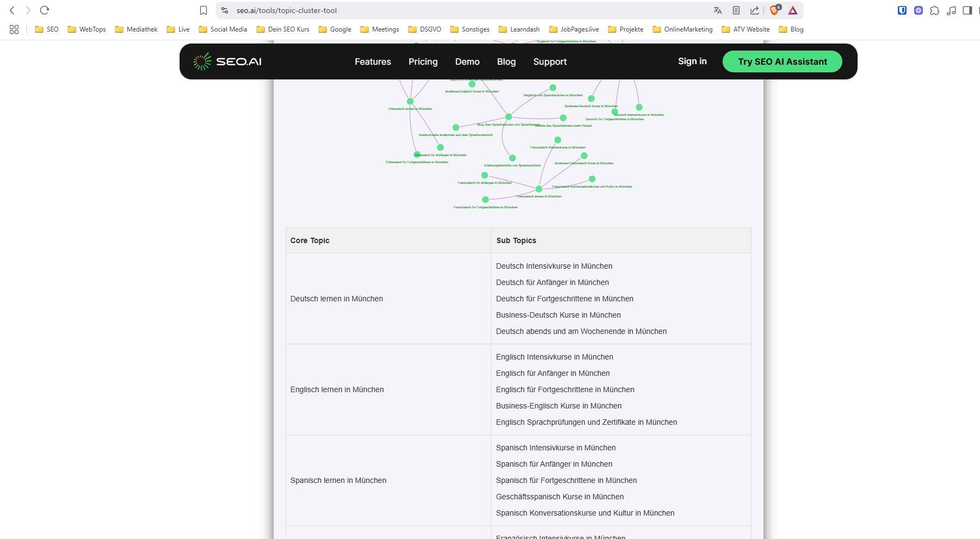The height and width of the screenshot is (539, 980).
Task: Click the Sign in link
Action: click(x=692, y=61)
